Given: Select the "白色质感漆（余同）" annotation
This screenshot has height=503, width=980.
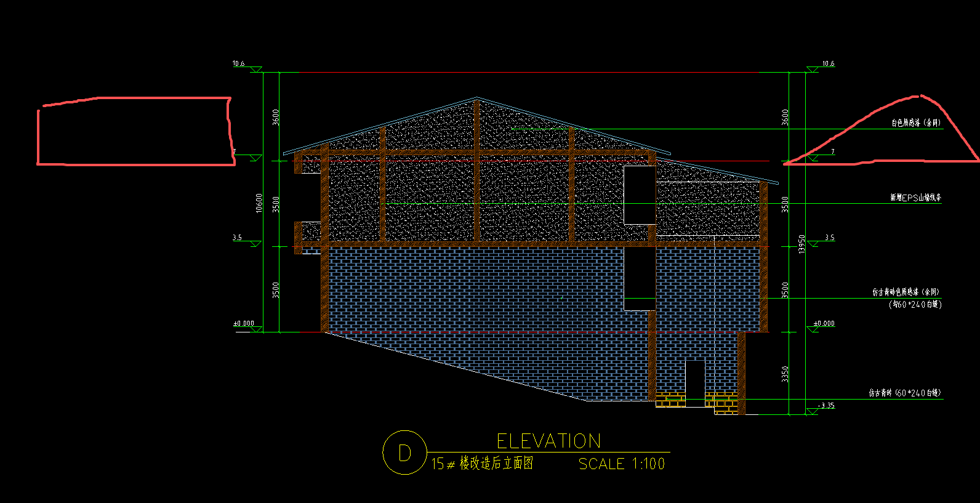Looking at the screenshot, I should click(x=916, y=123).
